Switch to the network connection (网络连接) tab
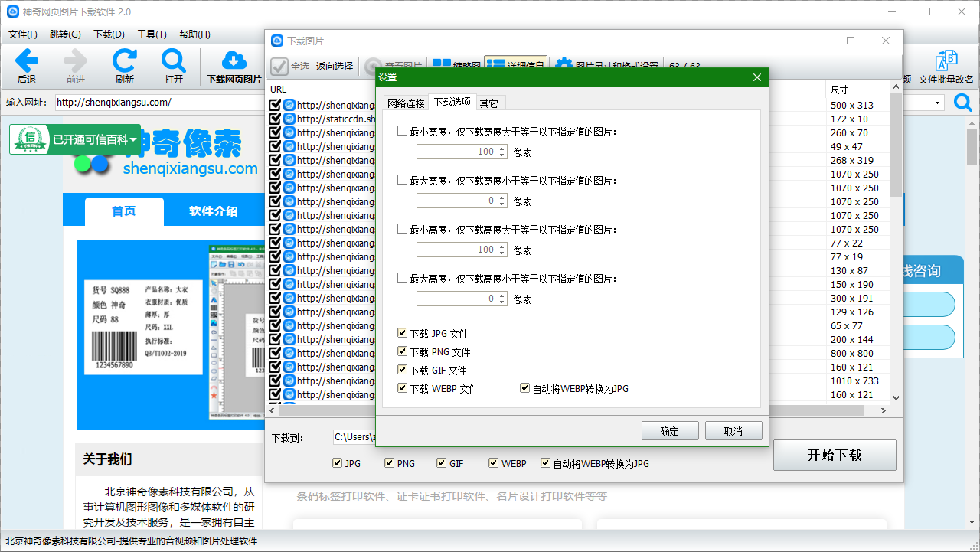 (x=406, y=103)
